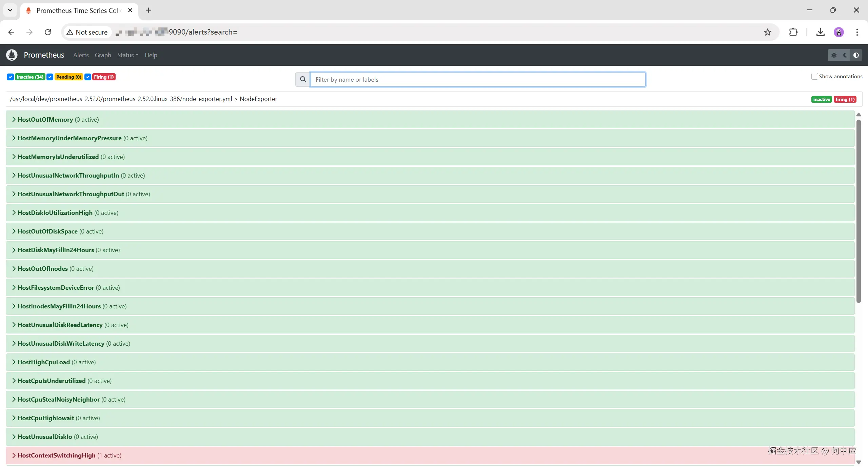The width and height of the screenshot is (868, 467).
Task: Toggle the Pending (0) filter checkbox
Action: 50,77
